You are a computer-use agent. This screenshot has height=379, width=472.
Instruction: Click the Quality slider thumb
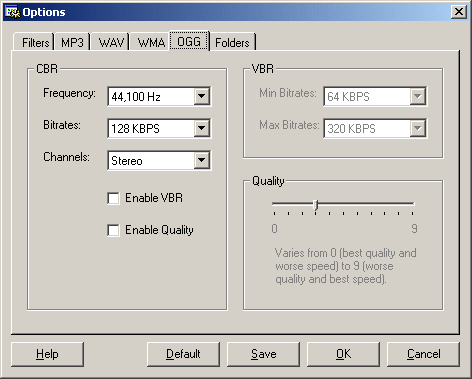315,205
